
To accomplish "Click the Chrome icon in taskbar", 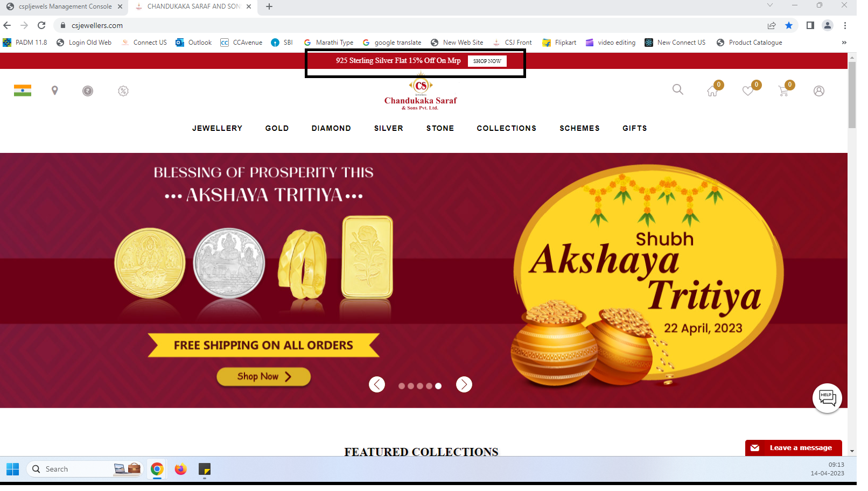I will pos(157,469).
